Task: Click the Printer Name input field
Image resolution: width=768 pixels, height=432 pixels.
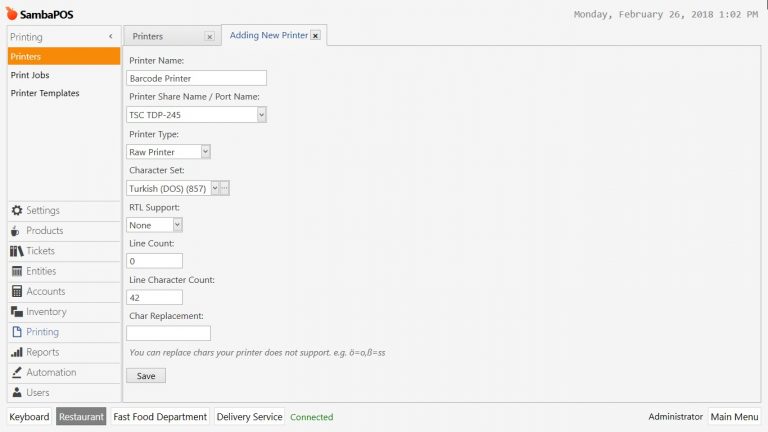Action: coord(196,78)
